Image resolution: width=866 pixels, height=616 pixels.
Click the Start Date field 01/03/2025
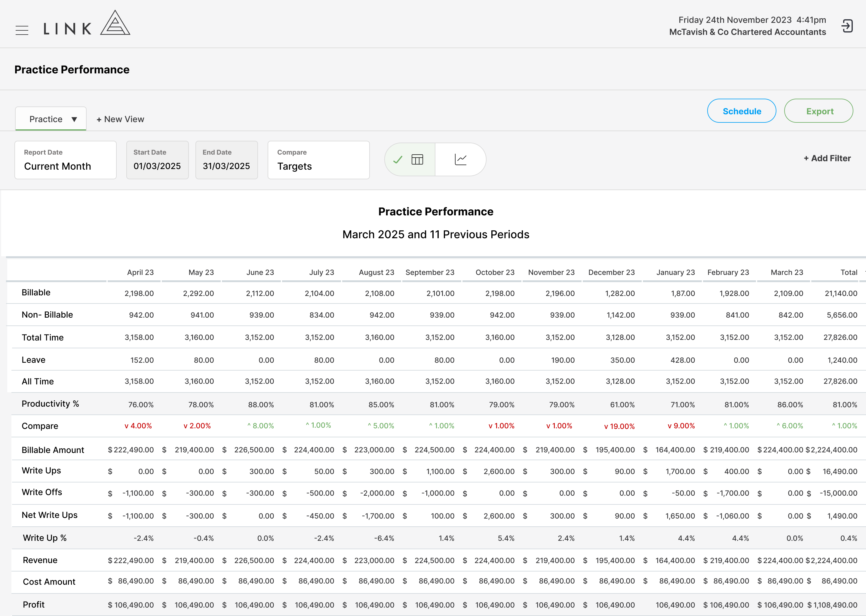(157, 160)
